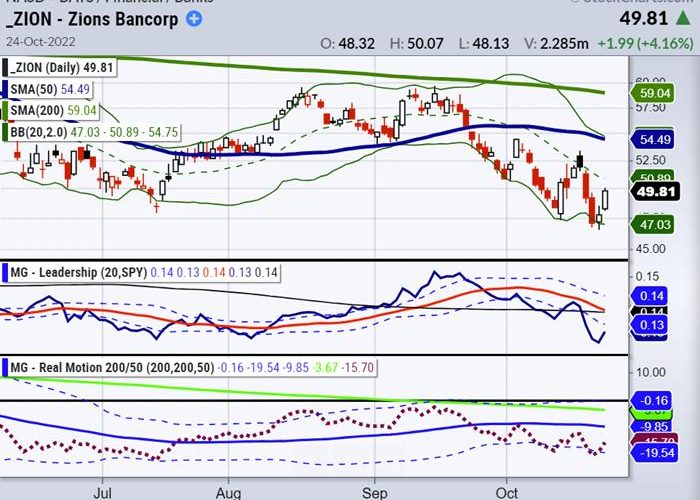The image size is (700, 500).
Task: Click the Aug label on the time axis
Action: (x=229, y=493)
